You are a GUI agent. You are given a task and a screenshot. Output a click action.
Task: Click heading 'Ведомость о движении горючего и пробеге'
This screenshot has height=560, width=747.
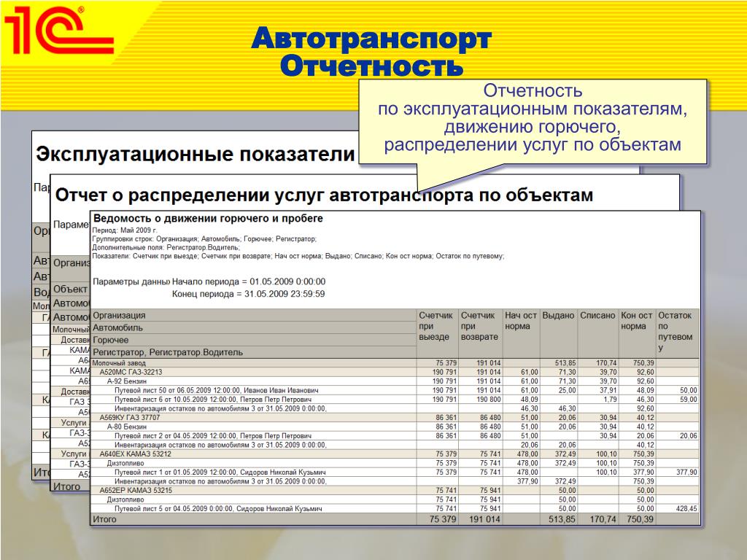[208, 219]
